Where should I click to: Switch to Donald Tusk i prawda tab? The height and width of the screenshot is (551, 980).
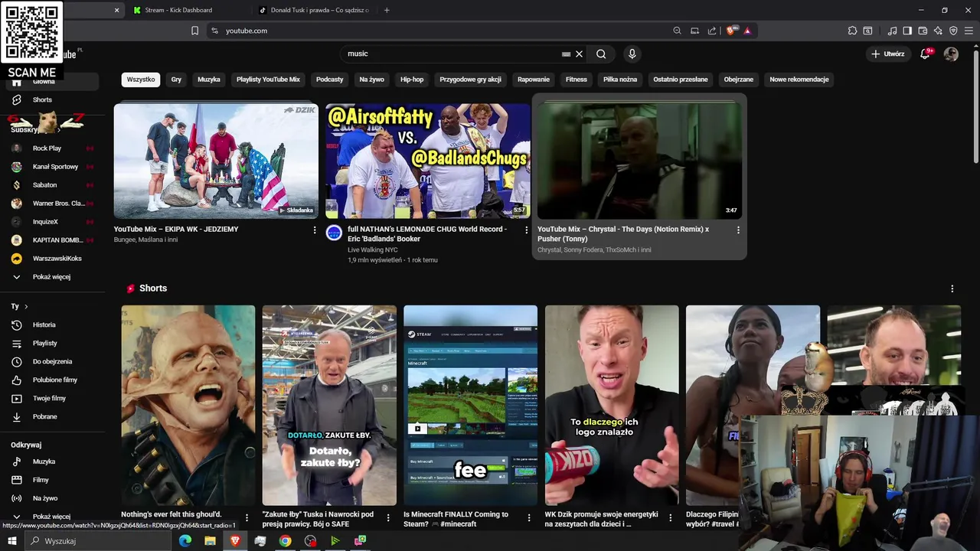click(314, 10)
